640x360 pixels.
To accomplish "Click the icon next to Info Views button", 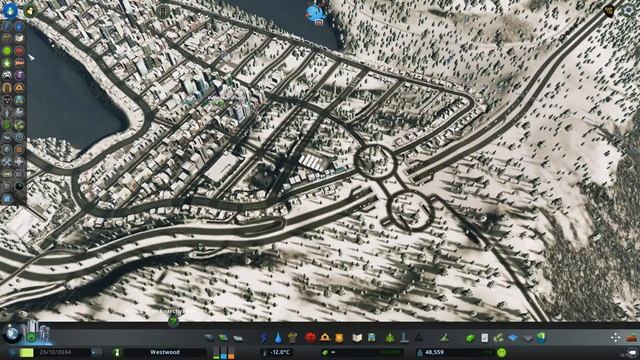I will pos(30,11).
